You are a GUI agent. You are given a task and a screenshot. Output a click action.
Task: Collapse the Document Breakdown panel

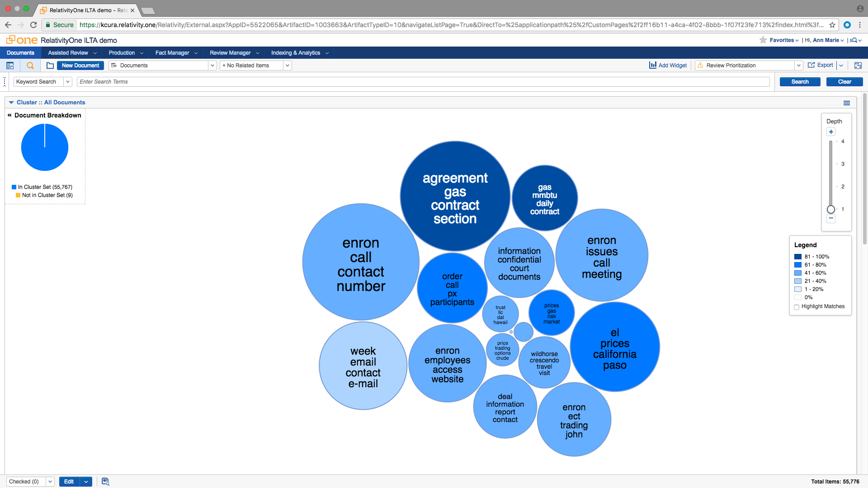9,115
